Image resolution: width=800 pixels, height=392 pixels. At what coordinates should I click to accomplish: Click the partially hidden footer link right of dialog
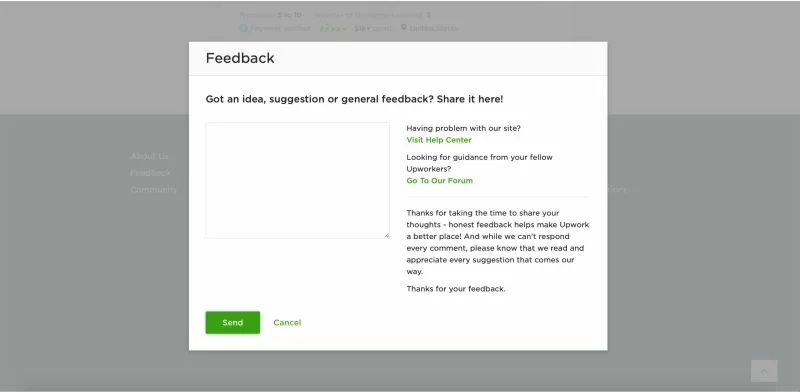click(617, 189)
